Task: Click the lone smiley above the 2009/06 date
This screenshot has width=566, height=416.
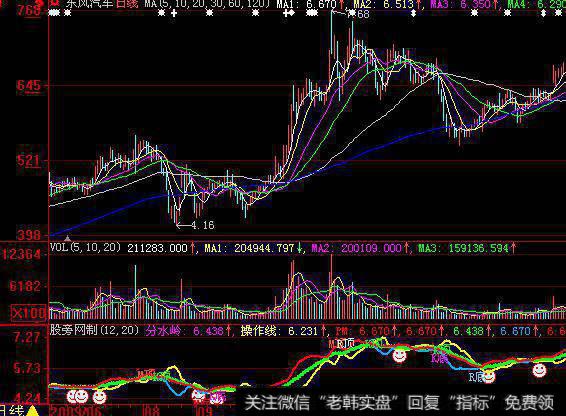Action: [100, 397]
